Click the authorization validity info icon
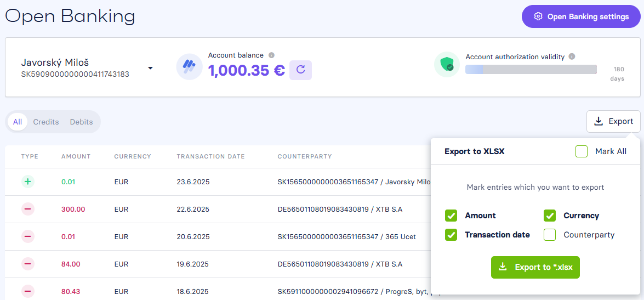The image size is (644, 300). pyautogui.click(x=572, y=56)
